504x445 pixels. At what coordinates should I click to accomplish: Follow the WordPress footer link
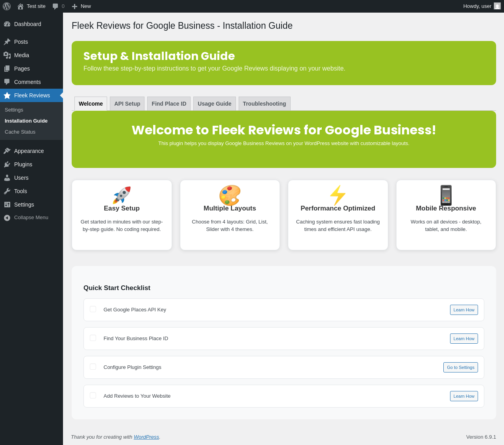[146, 437]
